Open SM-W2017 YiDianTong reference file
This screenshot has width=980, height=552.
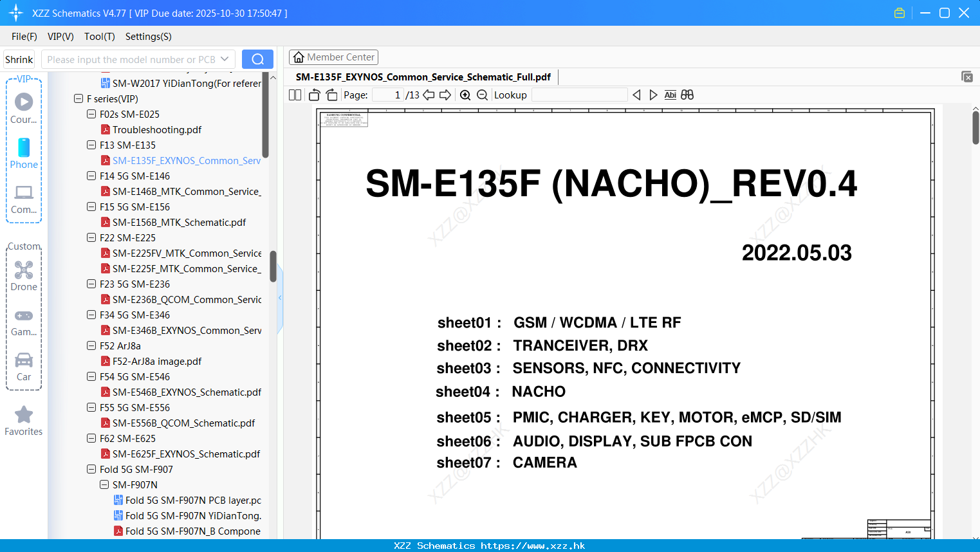click(x=181, y=83)
